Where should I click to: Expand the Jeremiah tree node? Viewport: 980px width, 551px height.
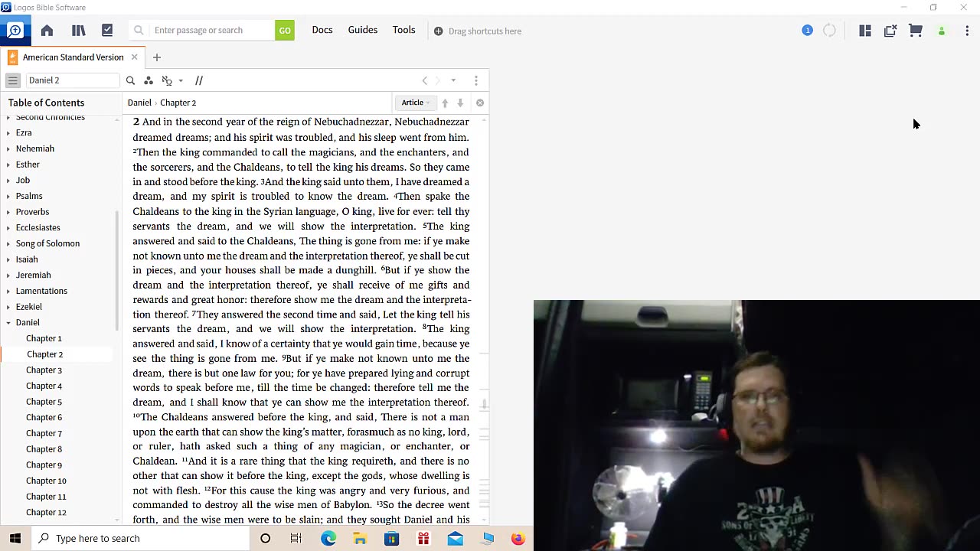pos(8,275)
